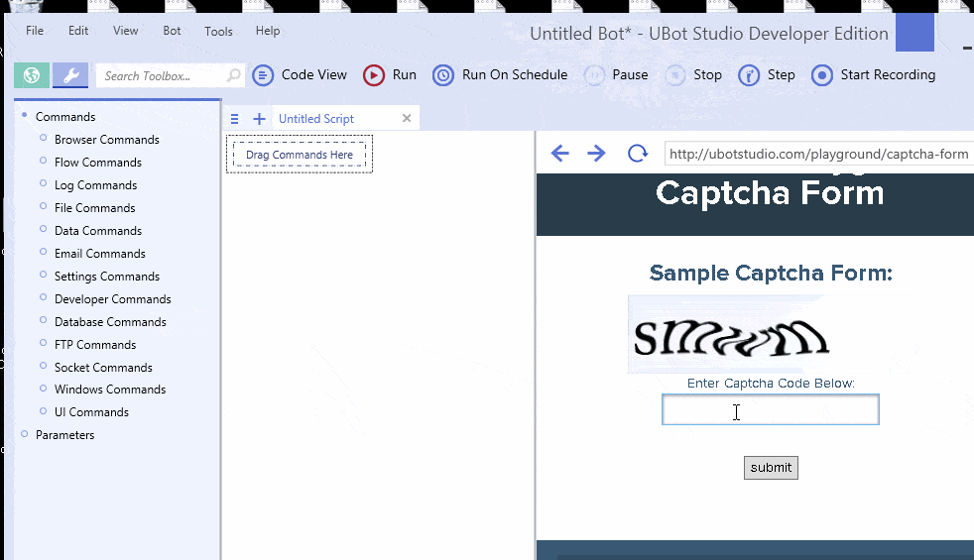Viewport: 974px width, 560px height.
Task: Click the captcha code input field
Action: pos(770,410)
